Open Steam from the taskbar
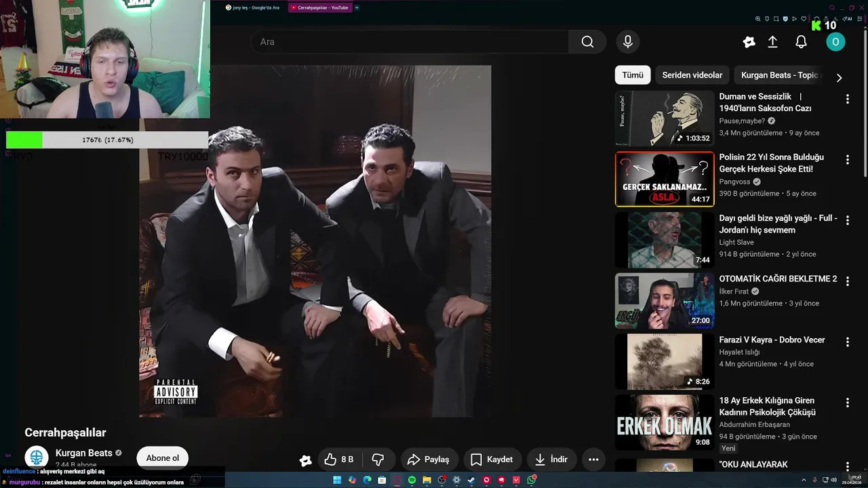This screenshot has width=868, height=488. coord(471,480)
